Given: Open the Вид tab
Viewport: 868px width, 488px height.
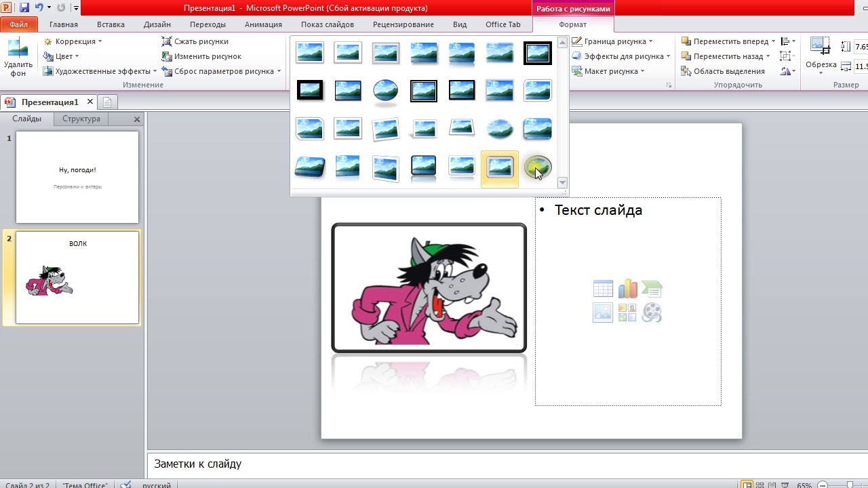Looking at the screenshot, I should [x=460, y=24].
